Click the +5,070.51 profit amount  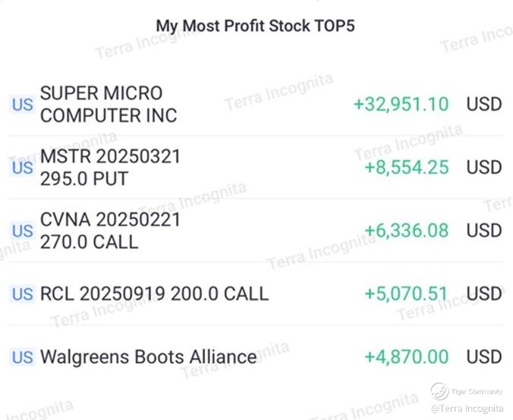(406, 293)
